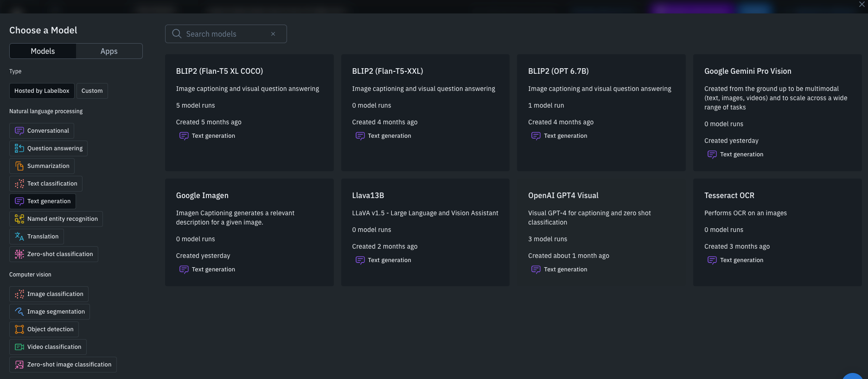The image size is (868, 379).
Task: Select the Models tab
Action: pyautogui.click(x=43, y=51)
